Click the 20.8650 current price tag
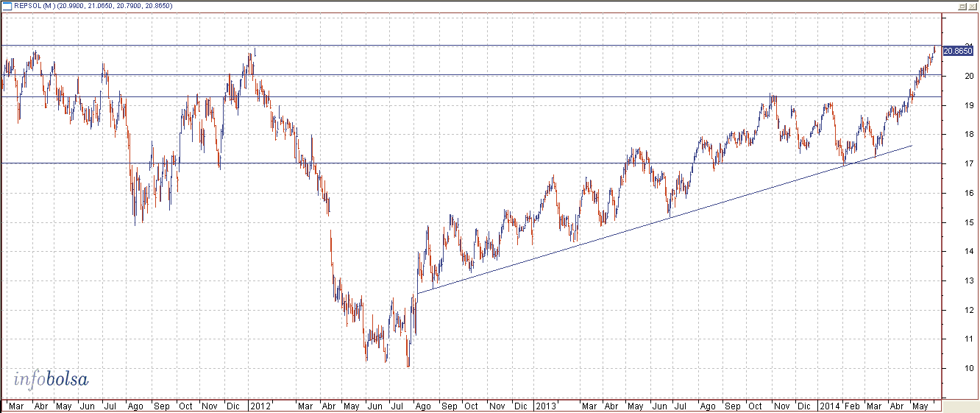 click(x=957, y=51)
